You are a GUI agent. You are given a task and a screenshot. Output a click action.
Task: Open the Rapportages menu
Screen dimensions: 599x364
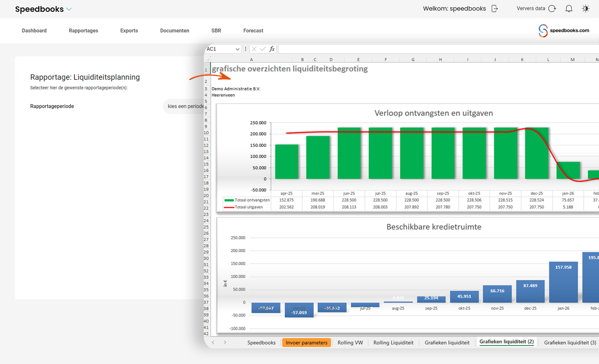(83, 31)
